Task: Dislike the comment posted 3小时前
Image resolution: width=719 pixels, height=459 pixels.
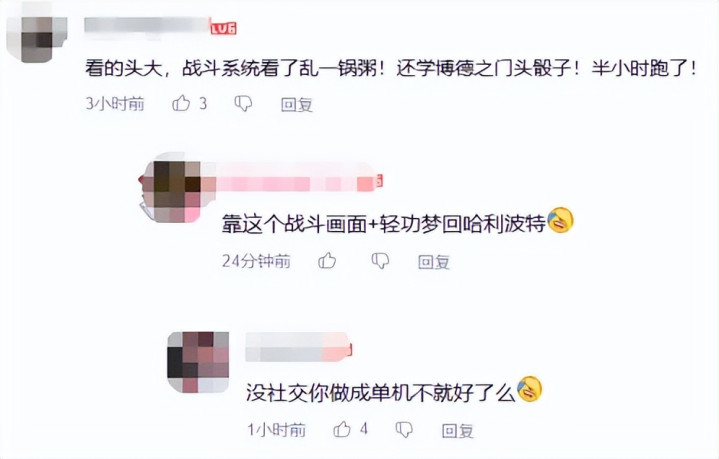Action: (243, 104)
